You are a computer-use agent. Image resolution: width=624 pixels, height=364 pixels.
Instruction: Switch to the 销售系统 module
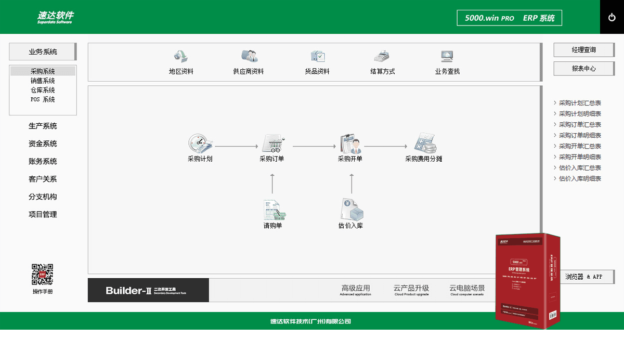pyautogui.click(x=42, y=81)
